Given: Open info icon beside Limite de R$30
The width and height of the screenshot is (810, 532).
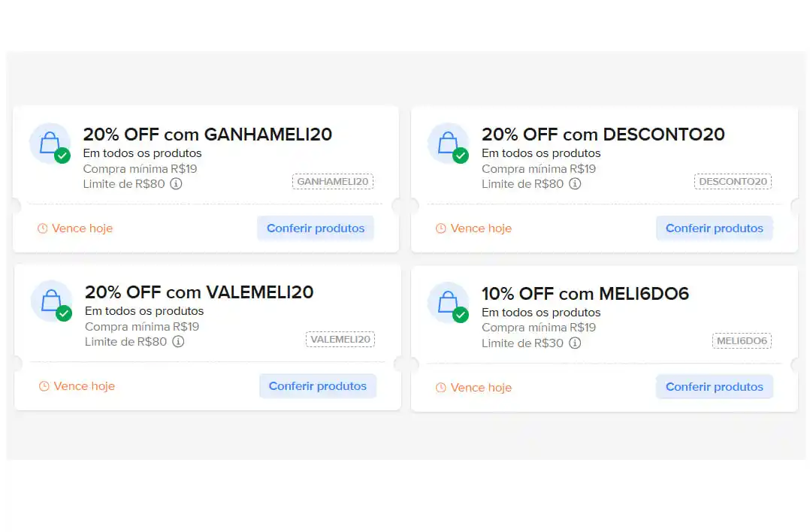Looking at the screenshot, I should click(575, 343).
